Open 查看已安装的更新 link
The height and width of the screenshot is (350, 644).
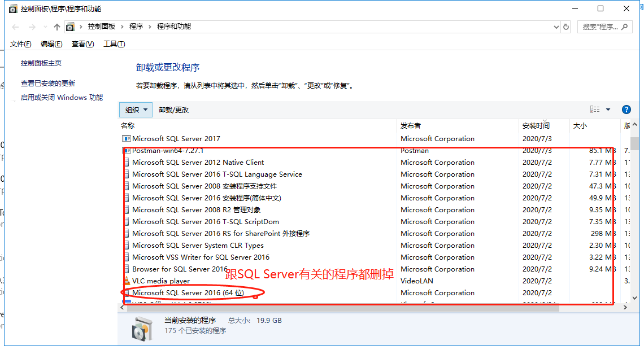[48, 84]
